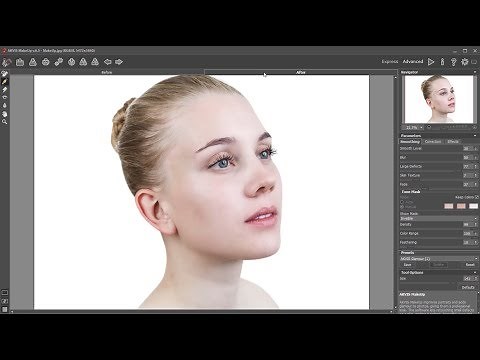Select the Zoom magnifier tool
This screenshot has width=480, height=360.
click(x=5, y=122)
